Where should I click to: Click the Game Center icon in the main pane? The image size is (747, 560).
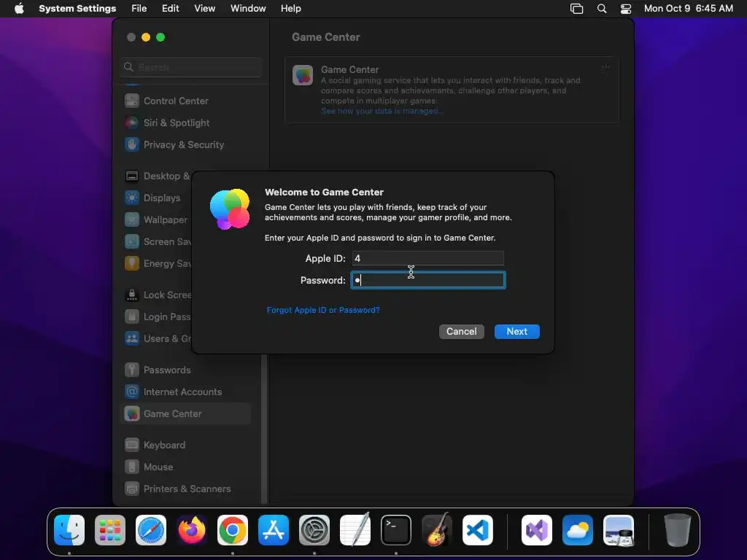coord(303,75)
